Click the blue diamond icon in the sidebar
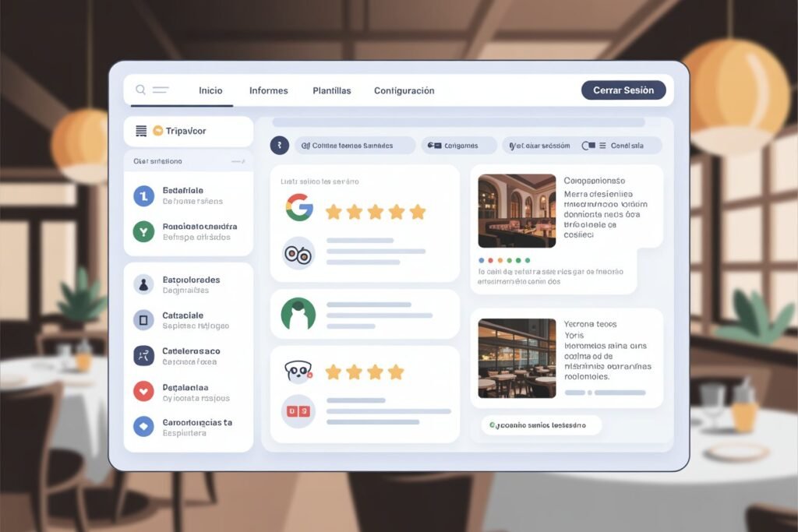The image size is (798, 532). pyautogui.click(x=143, y=426)
